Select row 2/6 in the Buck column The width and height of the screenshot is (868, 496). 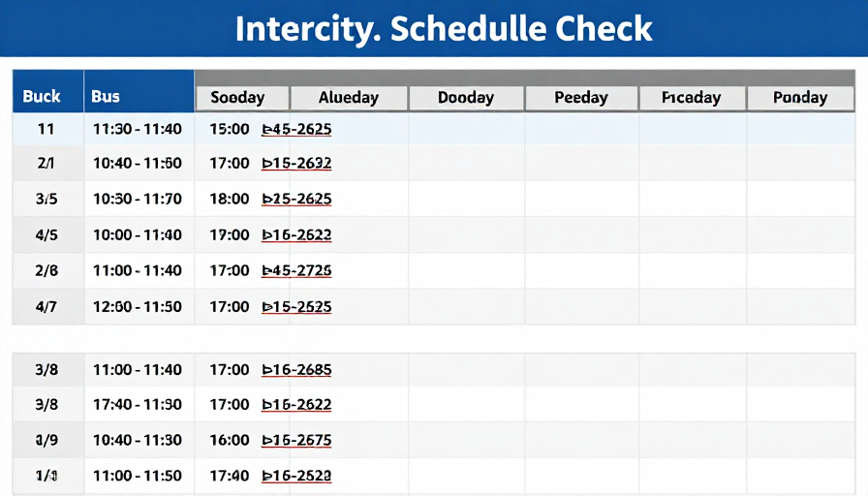click(46, 270)
